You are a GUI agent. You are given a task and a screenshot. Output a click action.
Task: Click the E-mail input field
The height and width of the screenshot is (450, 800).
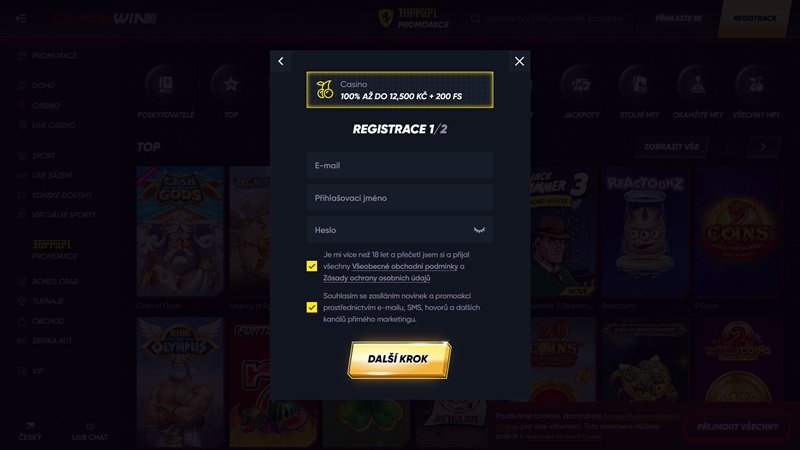click(400, 165)
